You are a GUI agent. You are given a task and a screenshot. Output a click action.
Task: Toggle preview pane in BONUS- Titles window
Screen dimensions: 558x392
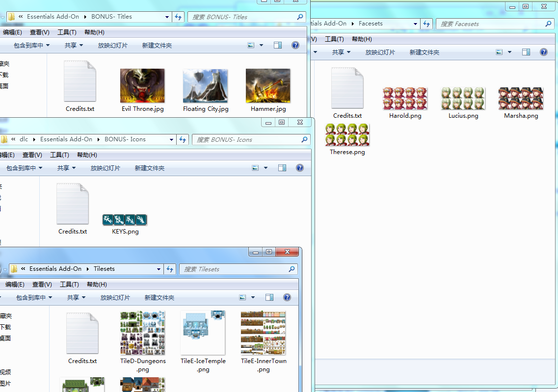point(278,45)
